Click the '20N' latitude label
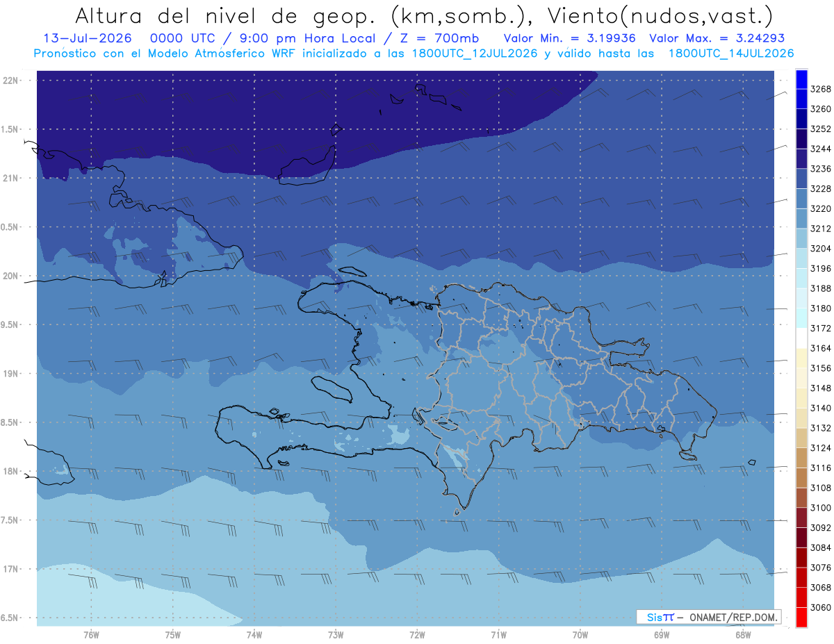This screenshot has height=644, width=834. [x=11, y=276]
